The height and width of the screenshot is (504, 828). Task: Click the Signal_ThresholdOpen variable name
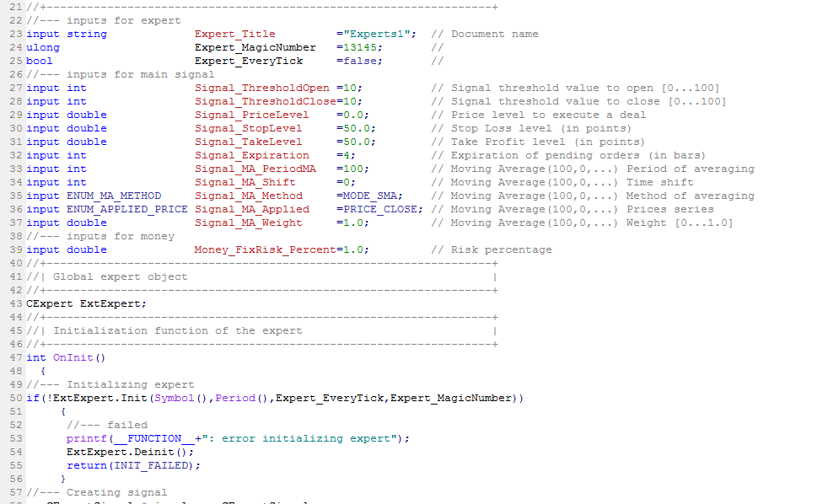point(262,88)
